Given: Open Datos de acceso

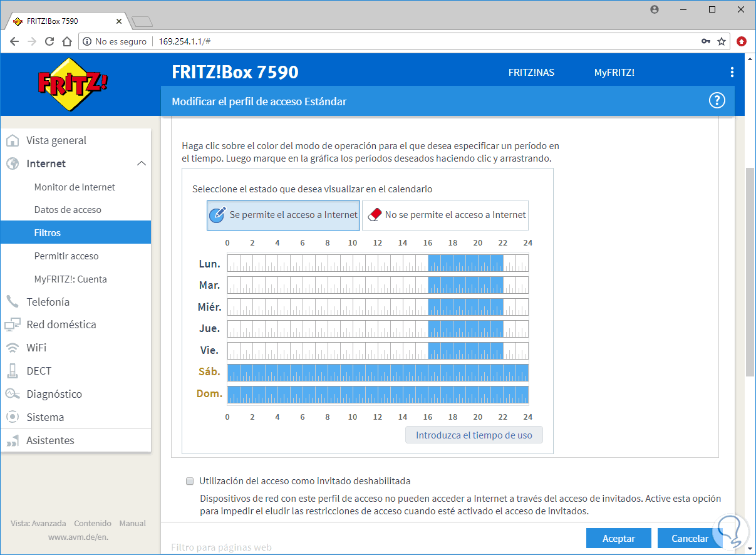Looking at the screenshot, I should (x=68, y=210).
